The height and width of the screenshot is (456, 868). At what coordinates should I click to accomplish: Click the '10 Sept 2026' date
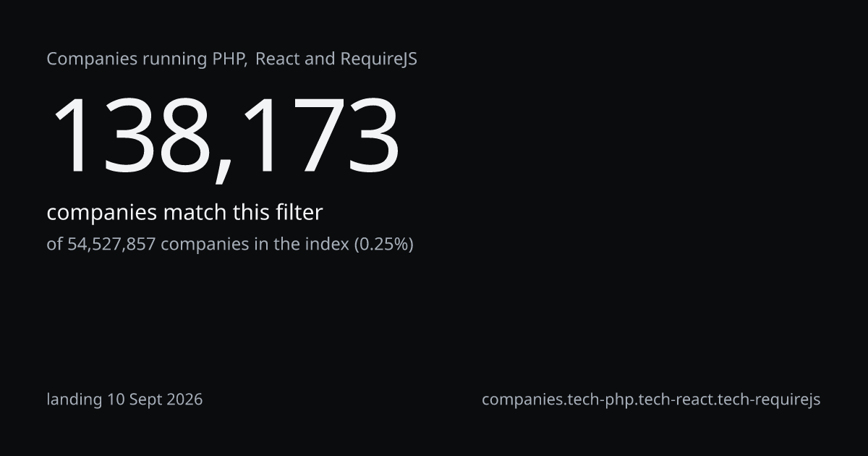point(155,400)
